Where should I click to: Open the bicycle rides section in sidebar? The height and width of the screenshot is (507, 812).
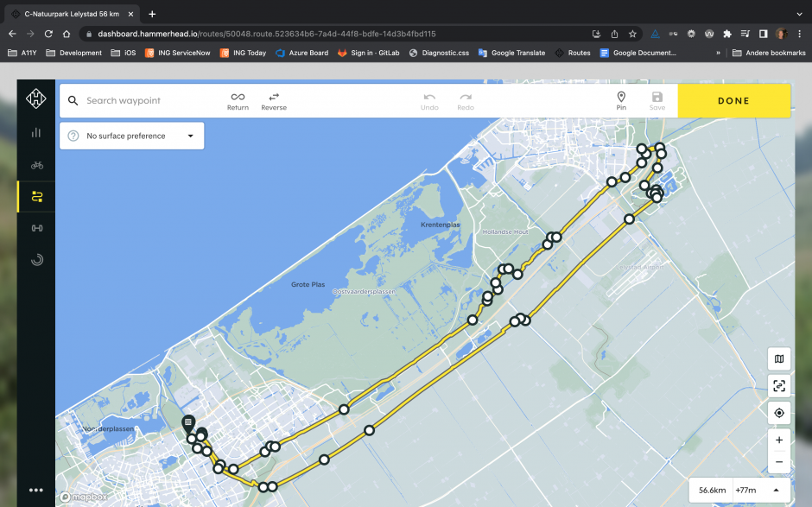click(36, 164)
